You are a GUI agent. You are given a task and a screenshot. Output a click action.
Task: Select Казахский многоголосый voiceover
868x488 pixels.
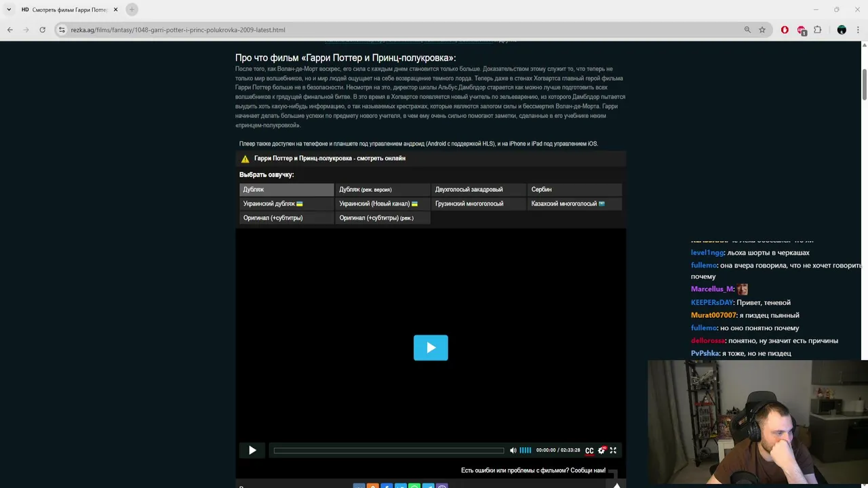[x=574, y=203]
